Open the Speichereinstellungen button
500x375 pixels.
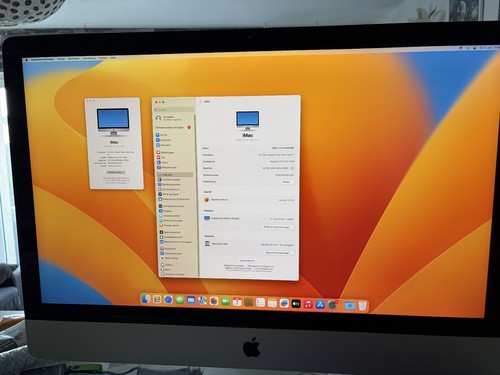[279, 253]
